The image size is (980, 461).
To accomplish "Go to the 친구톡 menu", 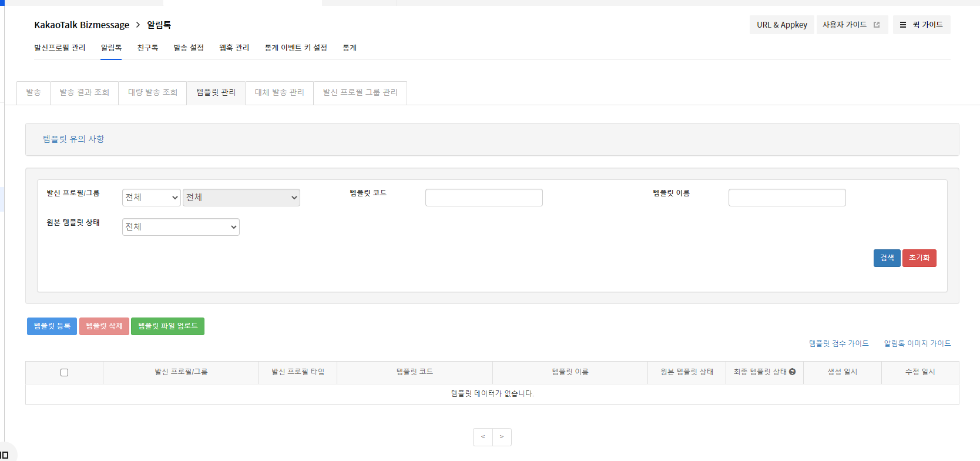I will pyautogui.click(x=147, y=48).
